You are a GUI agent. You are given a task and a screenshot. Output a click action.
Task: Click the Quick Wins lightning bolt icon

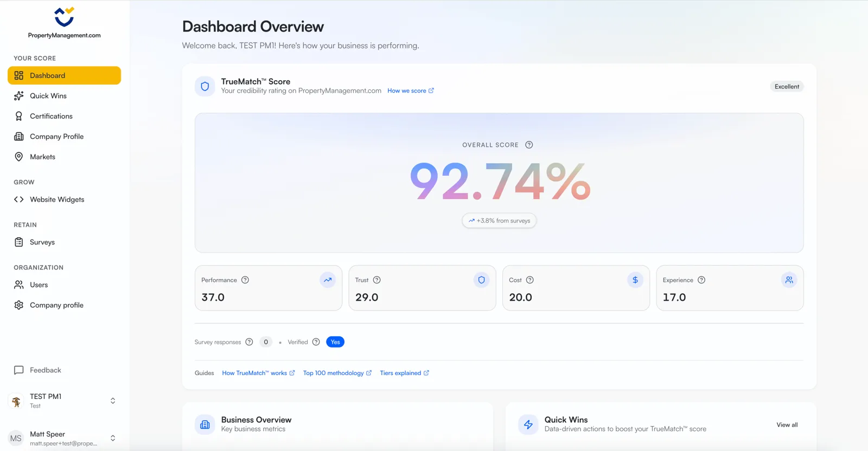click(528, 424)
